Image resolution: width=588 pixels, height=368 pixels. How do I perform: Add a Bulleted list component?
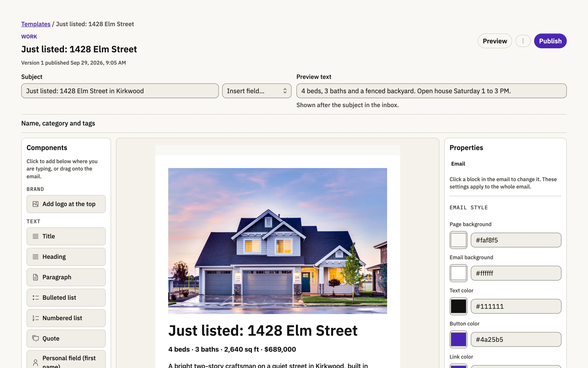pos(66,298)
